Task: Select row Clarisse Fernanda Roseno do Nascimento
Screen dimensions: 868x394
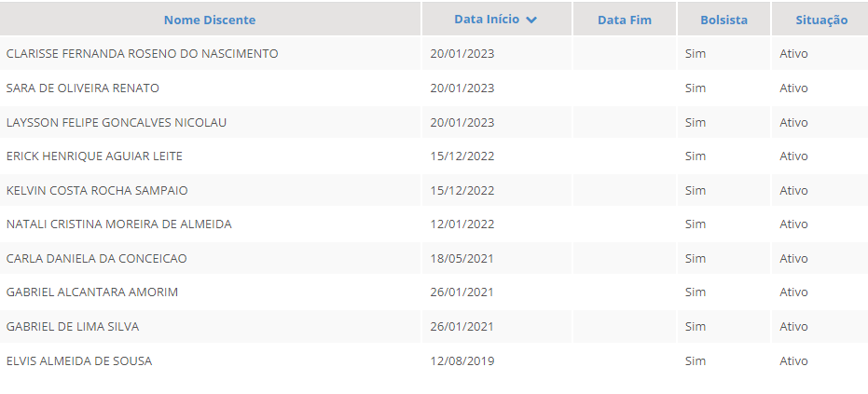Action: pyautogui.click(x=142, y=54)
